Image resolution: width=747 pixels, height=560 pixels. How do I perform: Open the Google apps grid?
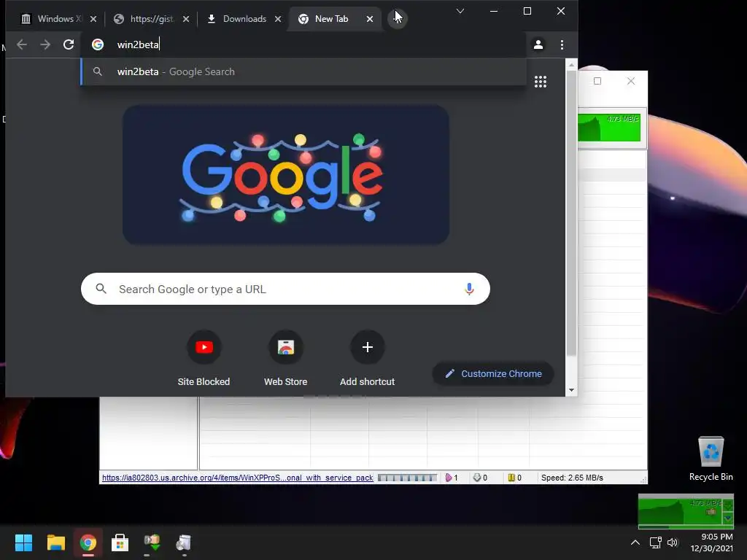pos(541,82)
